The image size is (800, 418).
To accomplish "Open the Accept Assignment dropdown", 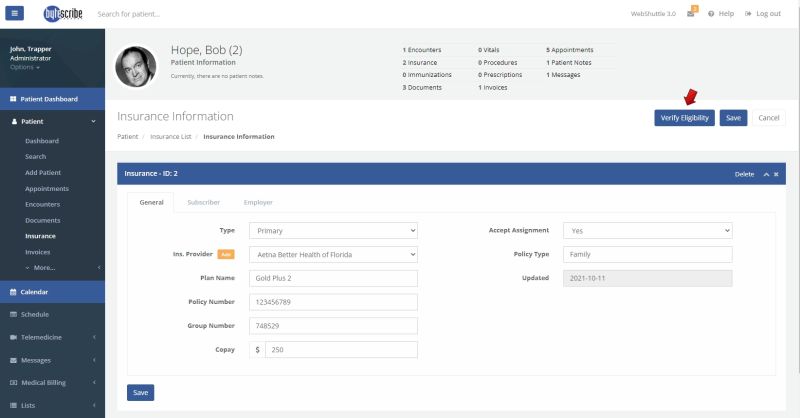I will (647, 230).
